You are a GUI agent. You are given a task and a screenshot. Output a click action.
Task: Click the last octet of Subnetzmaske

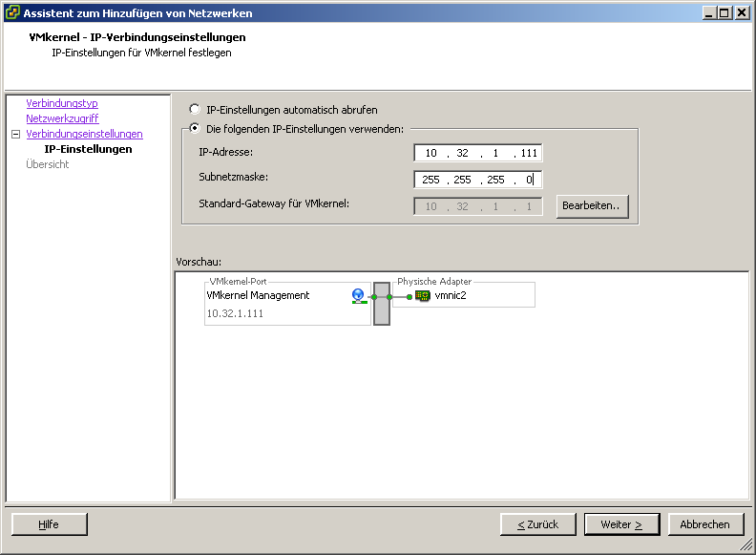pos(529,180)
